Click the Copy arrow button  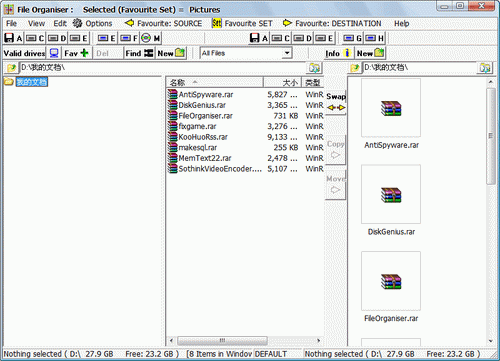pyautogui.click(x=335, y=150)
